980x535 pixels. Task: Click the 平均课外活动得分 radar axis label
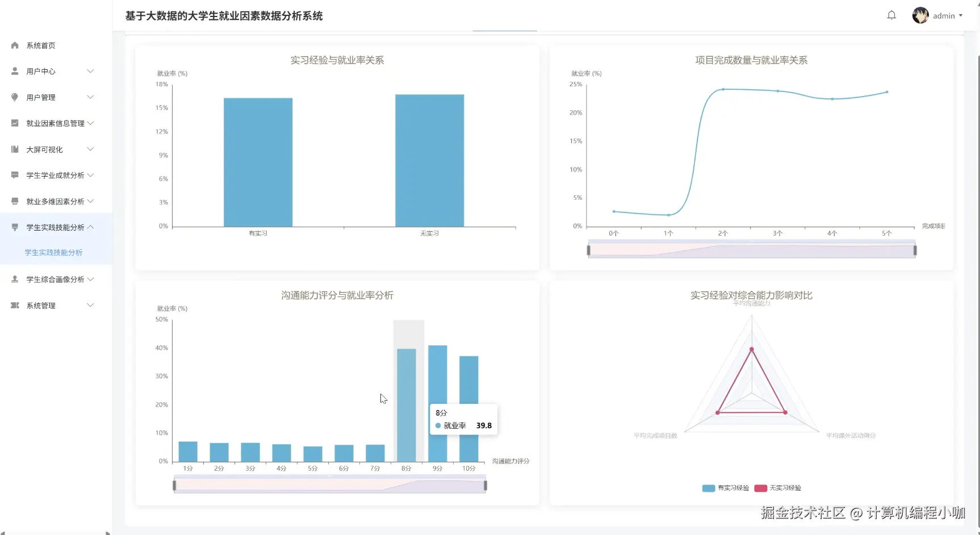click(x=851, y=436)
